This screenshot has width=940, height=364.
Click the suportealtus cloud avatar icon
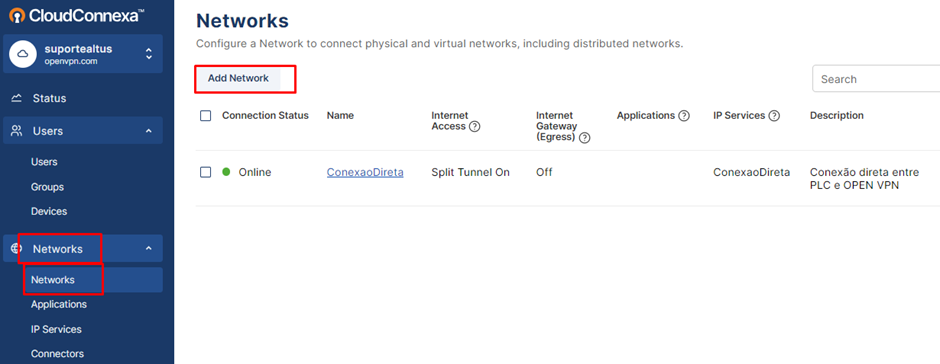(x=23, y=54)
